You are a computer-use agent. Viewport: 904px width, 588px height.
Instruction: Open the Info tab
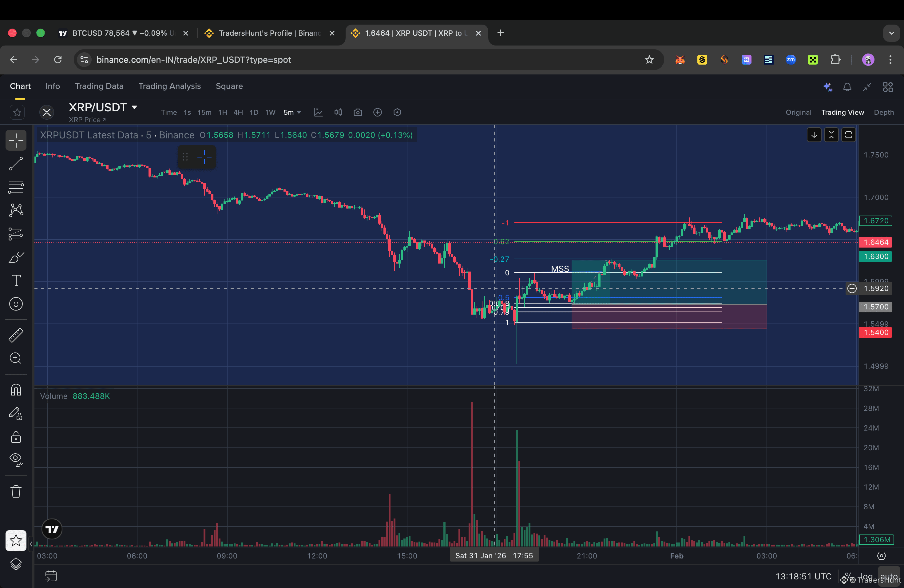tap(52, 86)
